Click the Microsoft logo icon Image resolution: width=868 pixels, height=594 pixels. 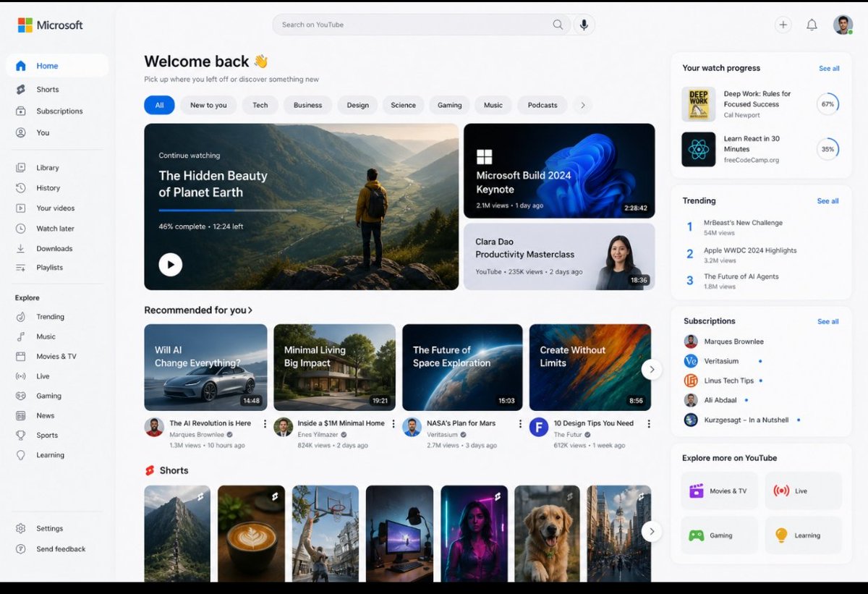click(25, 25)
